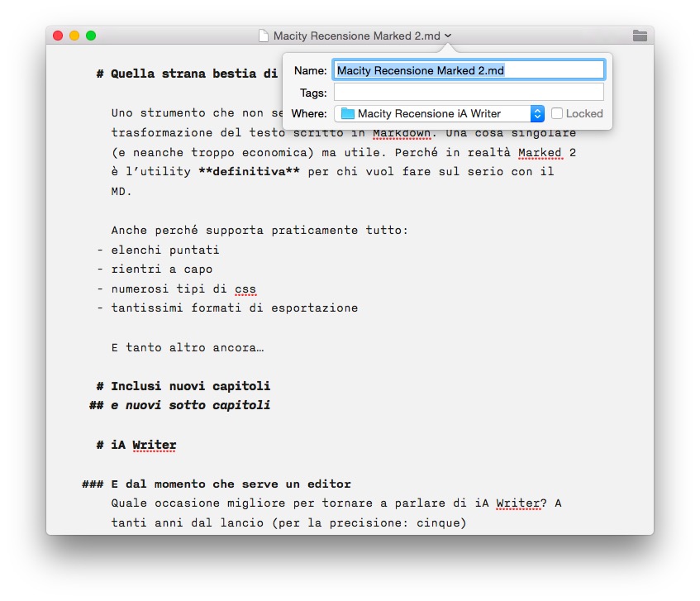Click the 'MD.' text ending the paragraph
700x601 pixels.
click(x=121, y=192)
